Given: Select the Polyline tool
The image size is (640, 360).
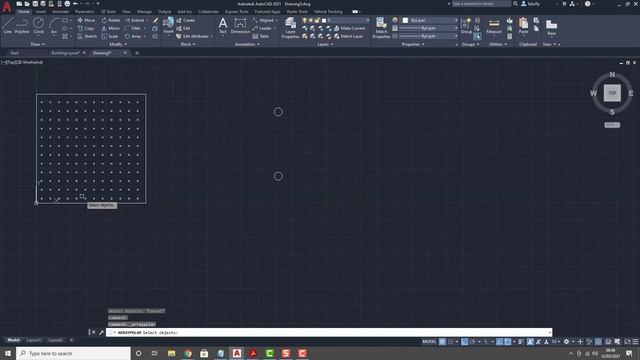Looking at the screenshot, I should (22, 25).
